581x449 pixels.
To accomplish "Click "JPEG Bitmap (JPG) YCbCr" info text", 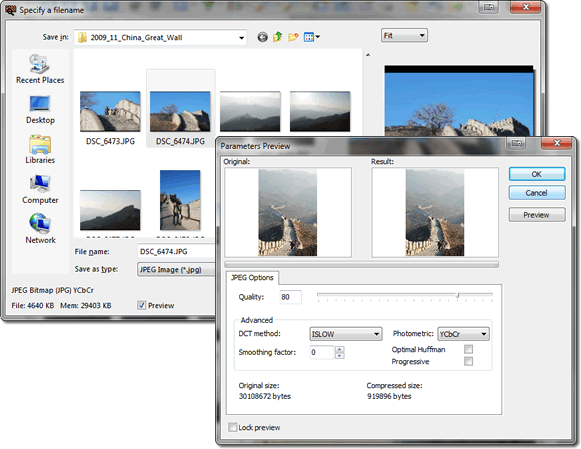I will (x=52, y=290).
